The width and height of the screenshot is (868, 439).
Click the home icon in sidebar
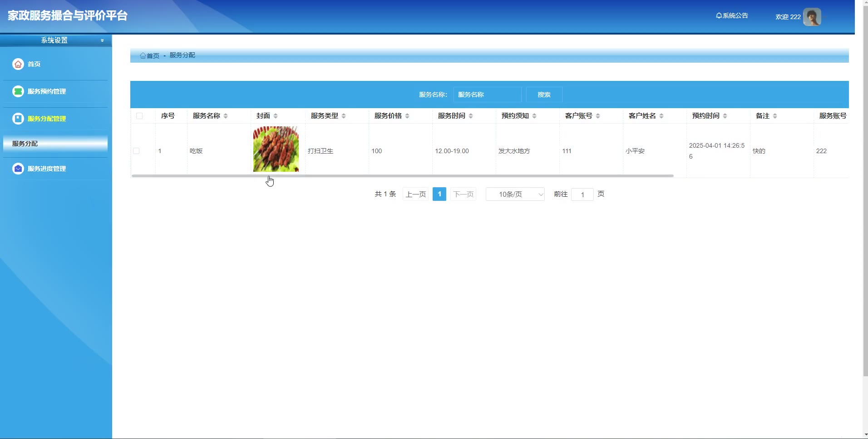pos(18,64)
